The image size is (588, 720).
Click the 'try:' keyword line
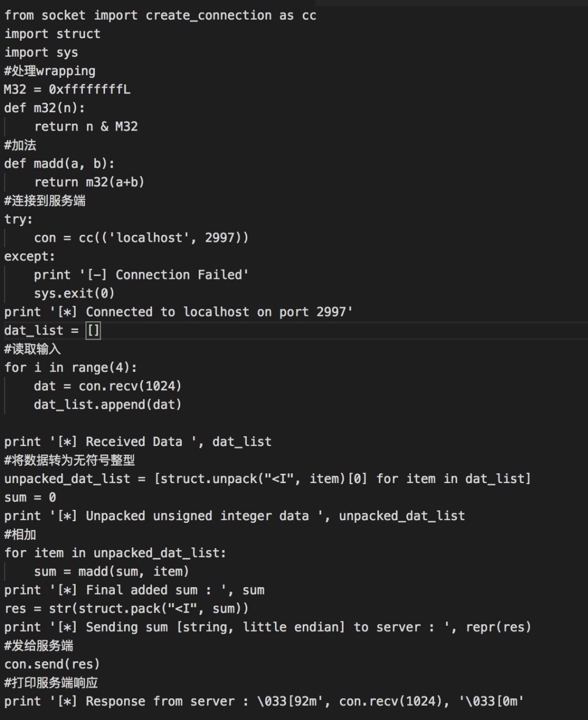[x=19, y=219]
